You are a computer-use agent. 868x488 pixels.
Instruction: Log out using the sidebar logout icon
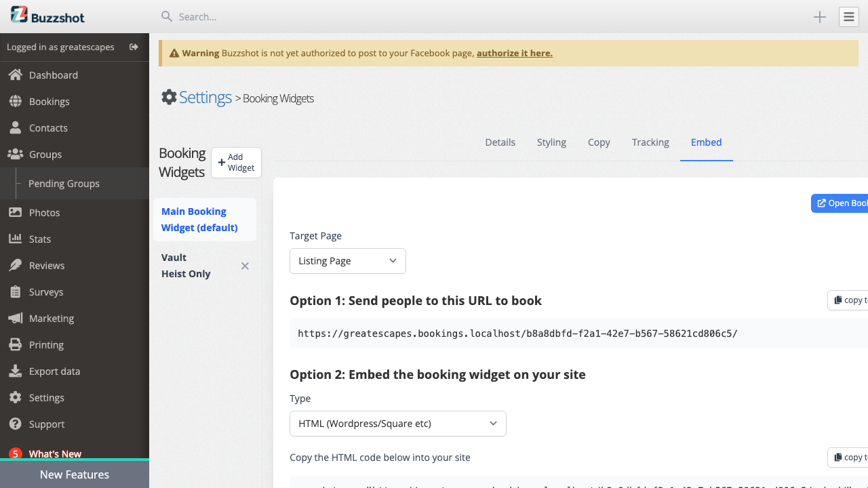(134, 47)
